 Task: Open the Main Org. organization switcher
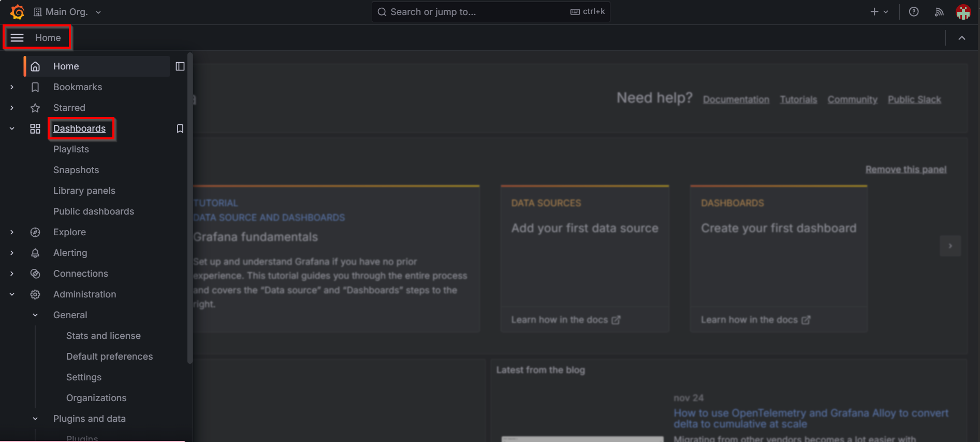tap(67, 12)
